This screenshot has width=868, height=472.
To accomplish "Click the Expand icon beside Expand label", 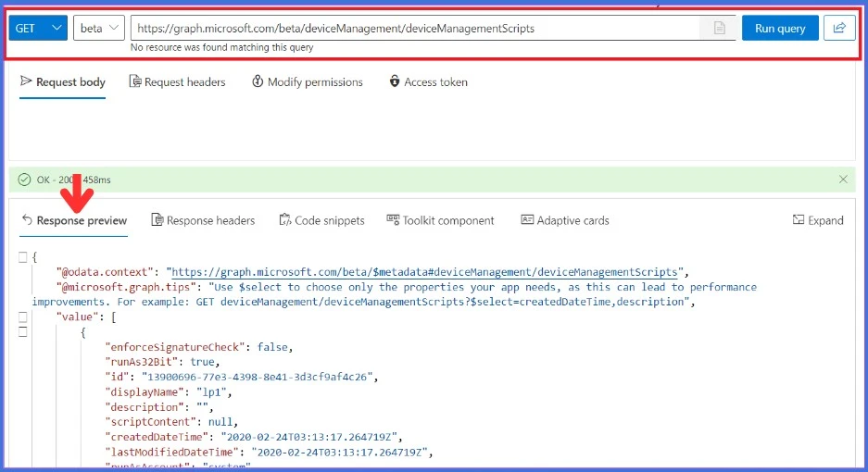I will (x=799, y=220).
